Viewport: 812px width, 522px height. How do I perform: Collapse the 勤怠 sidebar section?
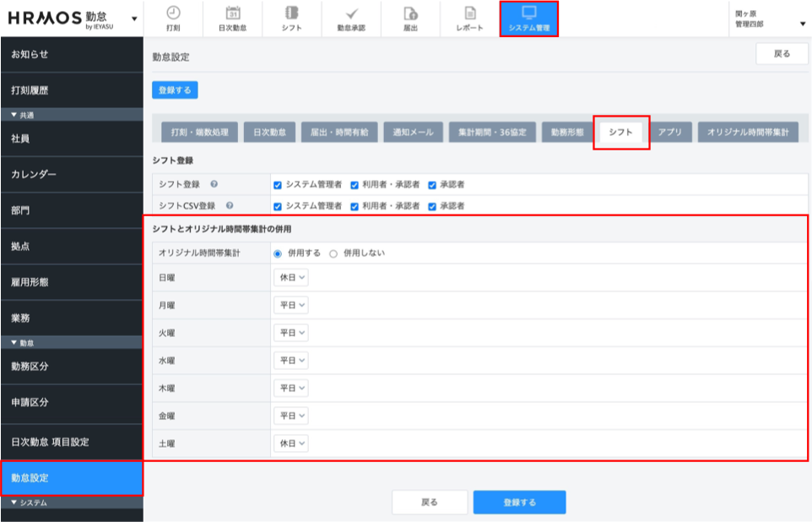72,343
